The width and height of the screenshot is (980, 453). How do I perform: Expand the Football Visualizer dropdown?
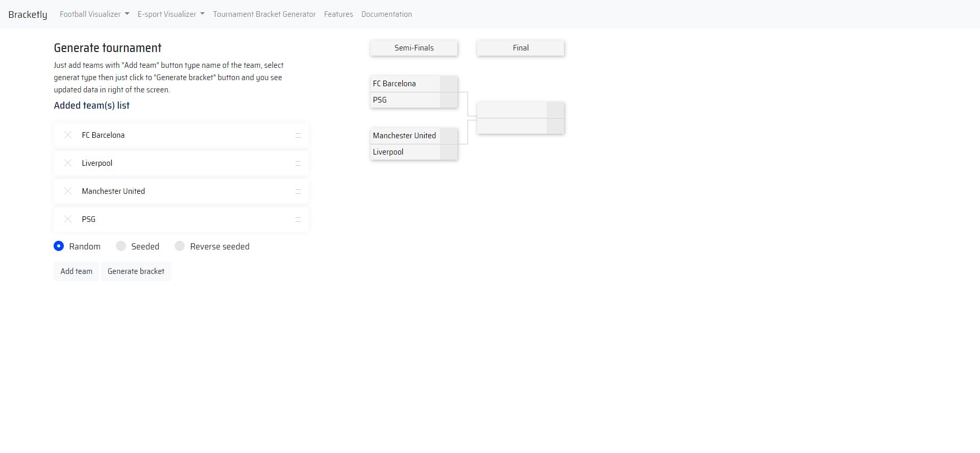pos(94,14)
